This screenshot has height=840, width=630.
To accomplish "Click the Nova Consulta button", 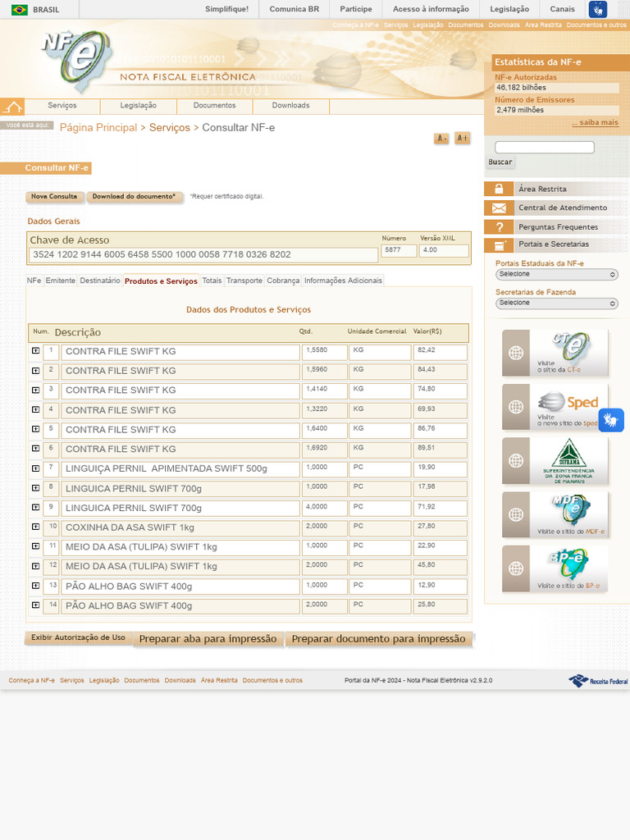I will 54,197.
